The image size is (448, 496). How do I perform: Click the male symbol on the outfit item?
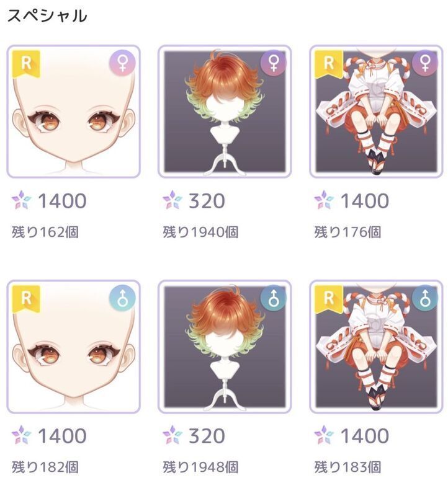(x=425, y=298)
